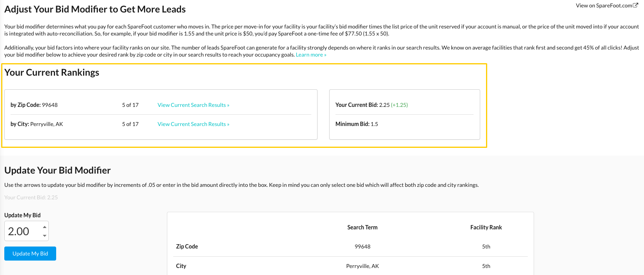The image size is (644, 275).
Task: Click the green +1.25 bid difference text
Action: pos(399,105)
